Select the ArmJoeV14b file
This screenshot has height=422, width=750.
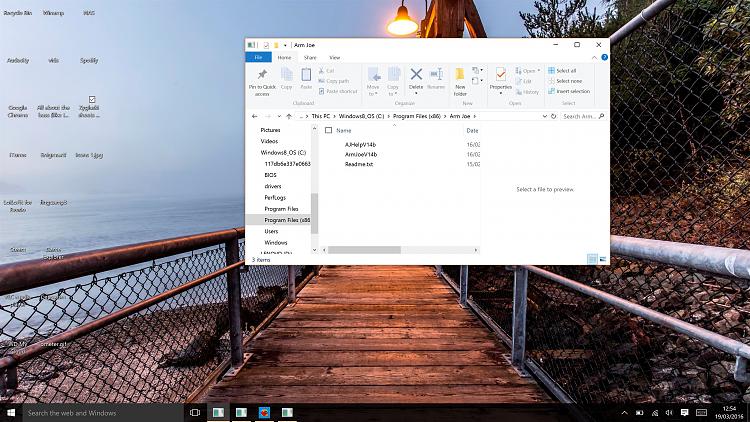(x=361, y=155)
